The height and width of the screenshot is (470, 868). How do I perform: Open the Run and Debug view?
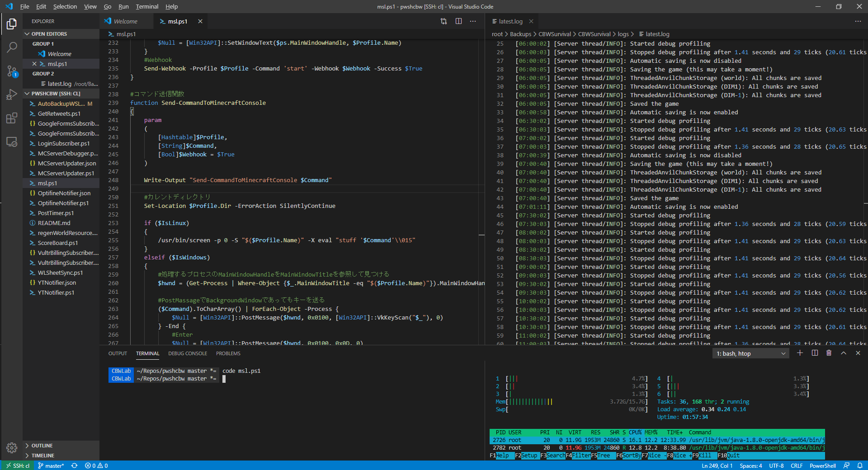[x=12, y=94]
